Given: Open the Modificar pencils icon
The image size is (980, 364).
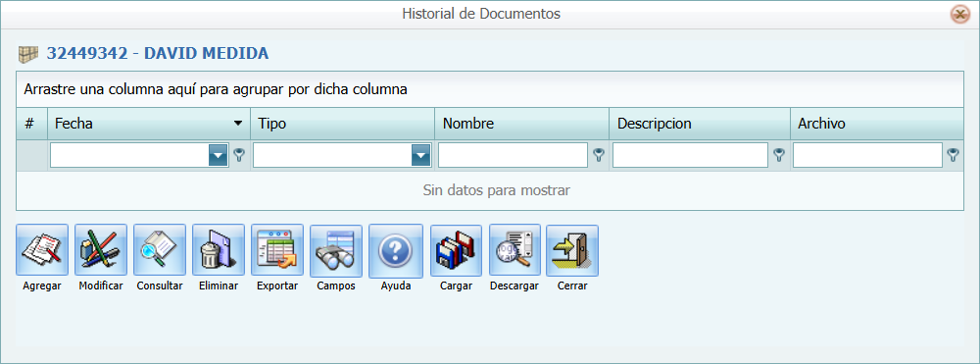Looking at the screenshot, I should point(101,250).
